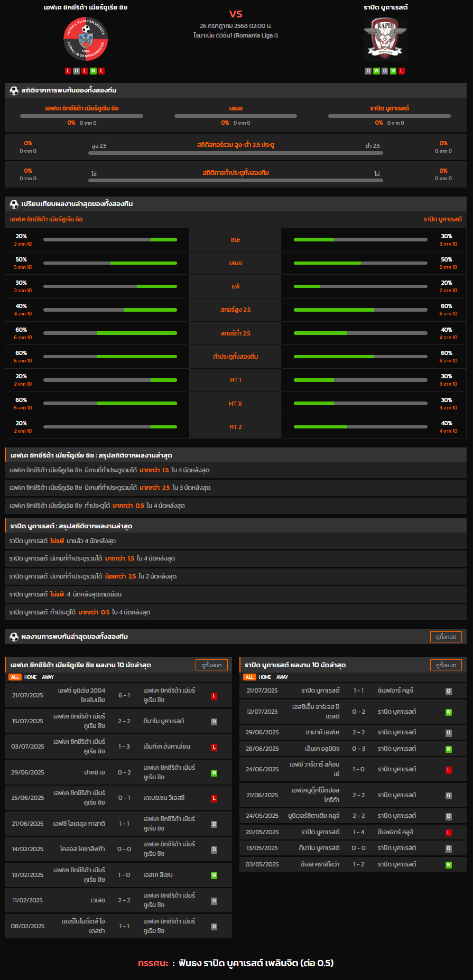Click the W badge on Csikszereda's 13/02/2025 row

pos(214,875)
